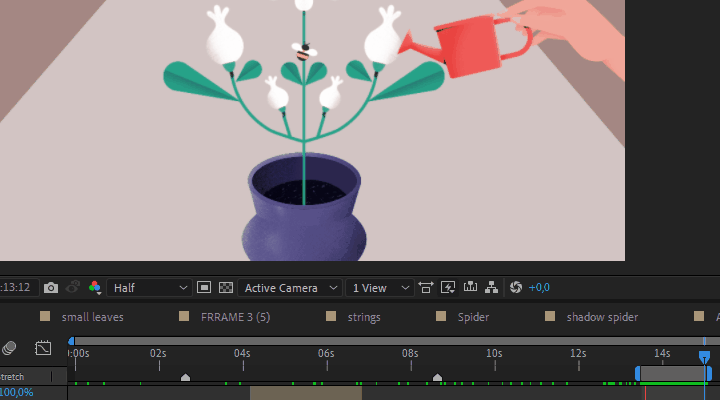This screenshot has height=400, width=720.
Task: Click the Fast Previews lightning icon
Action: click(x=448, y=287)
